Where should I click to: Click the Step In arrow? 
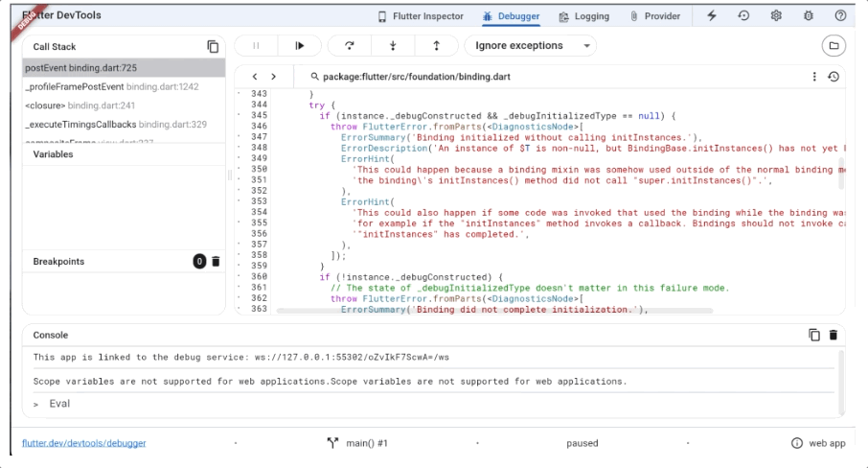[393, 46]
